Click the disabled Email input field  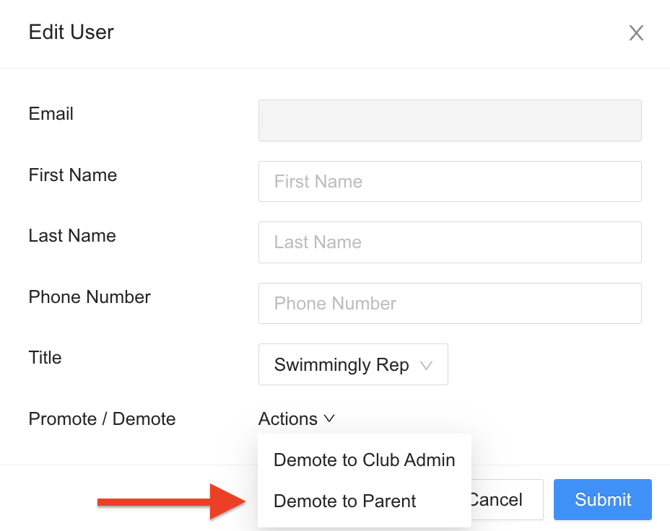pyautogui.click(x=449, y=120)
